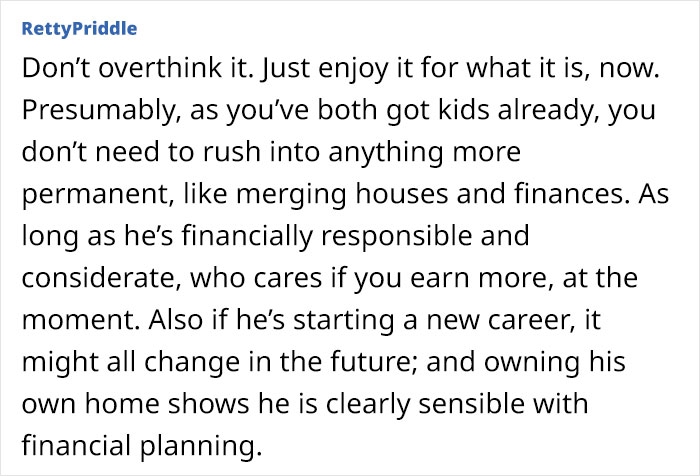The height and width of the screenshot is (476, 700).
Task: Click the phrase 'financial planning.'
Action: pyautogui.click(x=142, y=446)
